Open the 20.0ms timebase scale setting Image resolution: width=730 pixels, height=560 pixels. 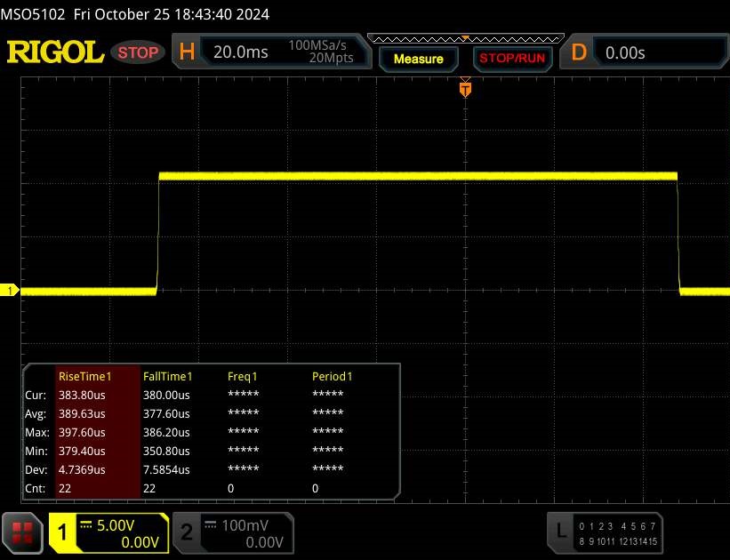[x=241, y=52]
